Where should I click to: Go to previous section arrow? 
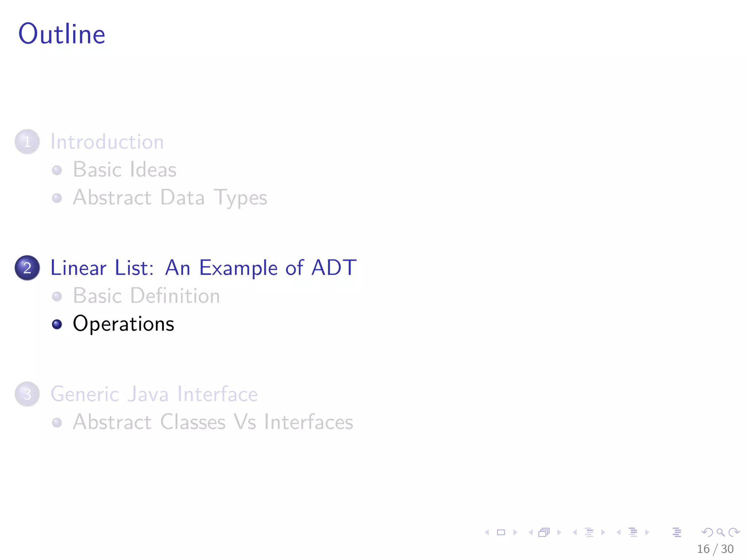coord(619,532)
